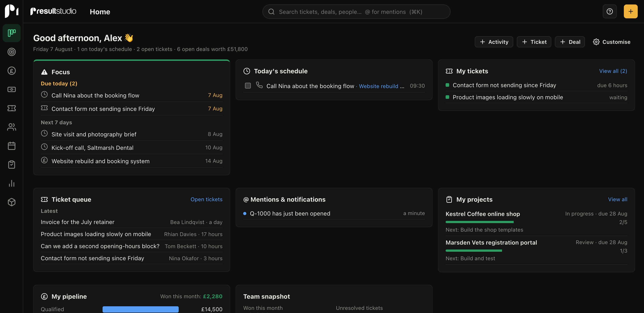Image resolution: width=644 pixels, height=313 pixels.
Task: Click the warning triangle icon in Focus header
Action: point(44,72)
